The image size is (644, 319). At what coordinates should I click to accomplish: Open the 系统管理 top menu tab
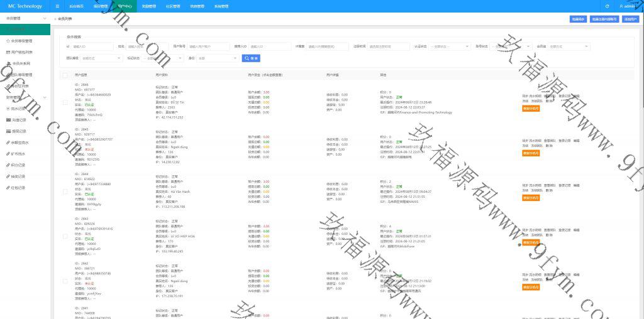pyautogui.click(x=221, y=6)
